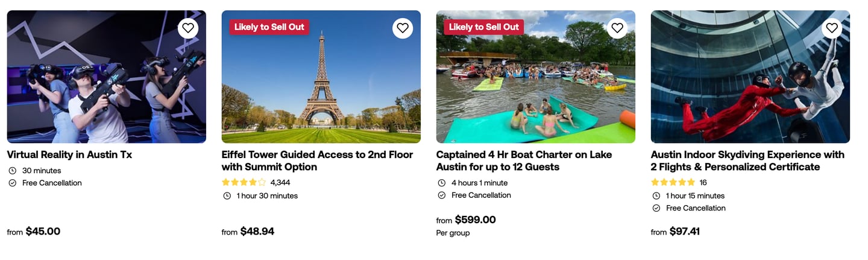The width and height of the screenshot is (868, 260).
Task: Save Virtual Reality in Austin Tx to wishlist
Action: coord(188,28)
